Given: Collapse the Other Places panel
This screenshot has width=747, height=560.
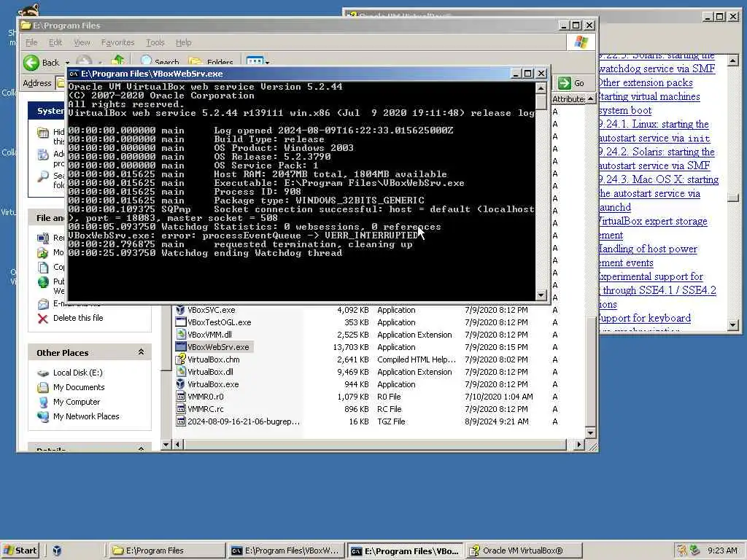Looking at the screenshot, I should (141, 352).
